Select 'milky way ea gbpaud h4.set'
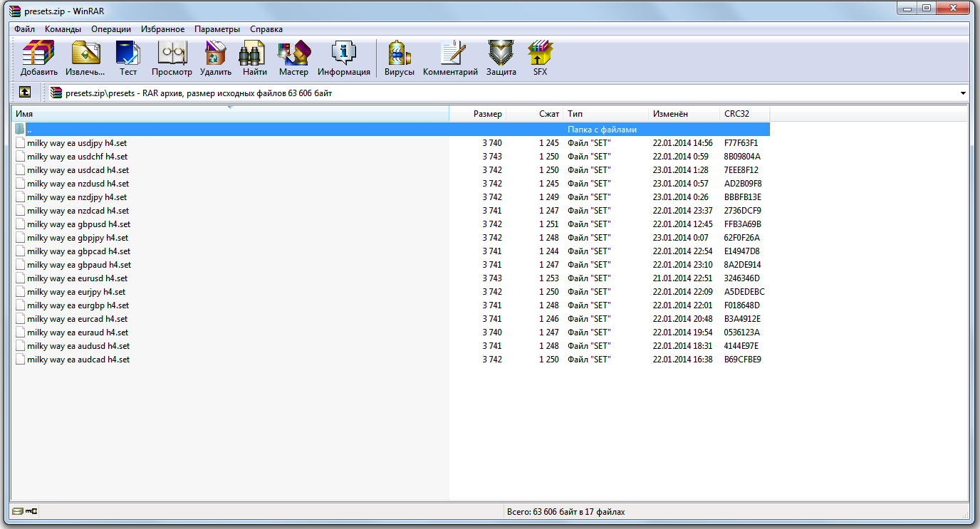The height and width of the screenshot is (529, 980). coord(79,265)
